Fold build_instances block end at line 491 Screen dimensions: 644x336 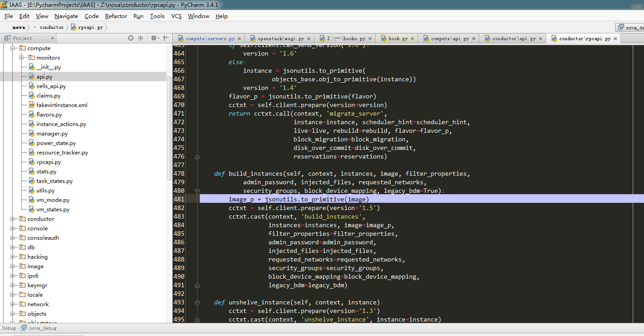pos(197,285)
